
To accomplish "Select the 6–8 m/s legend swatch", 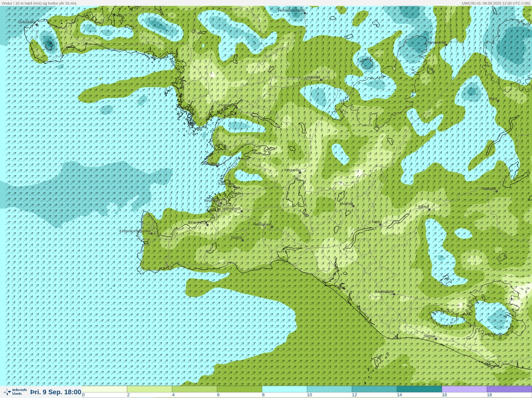I will click(239, 389).
